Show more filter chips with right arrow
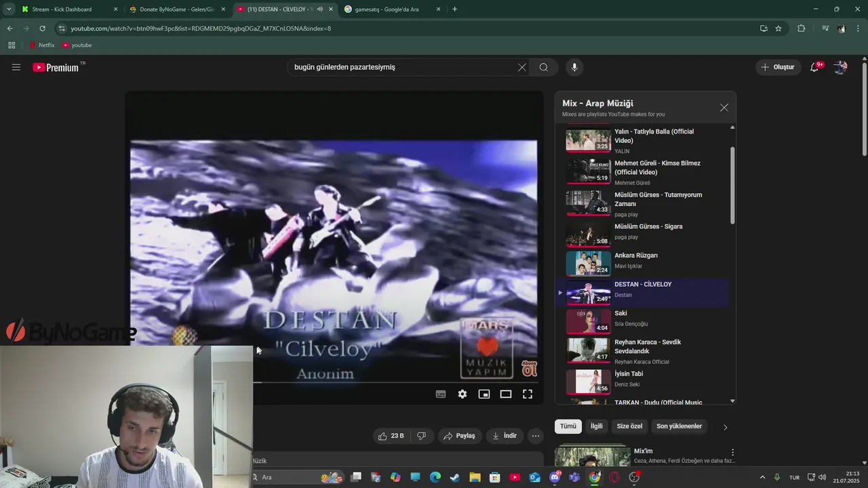 pos(725,427)
